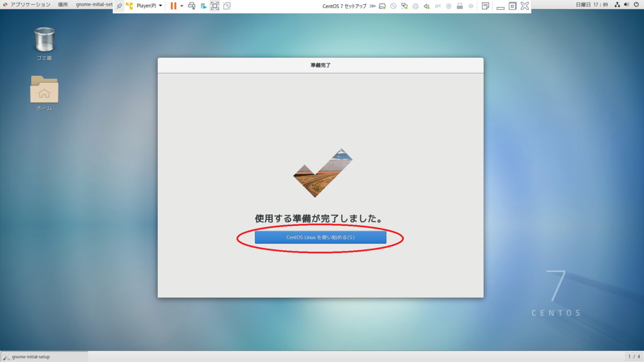
Task: Open the gnome-initial-setup app menu in top bar
Action: pyautogui.click(x=94, y=4)
